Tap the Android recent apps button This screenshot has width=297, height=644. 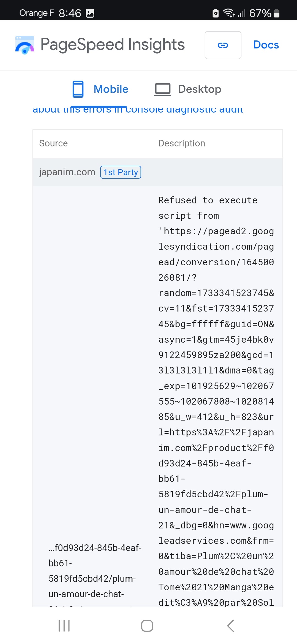[64, 626]
